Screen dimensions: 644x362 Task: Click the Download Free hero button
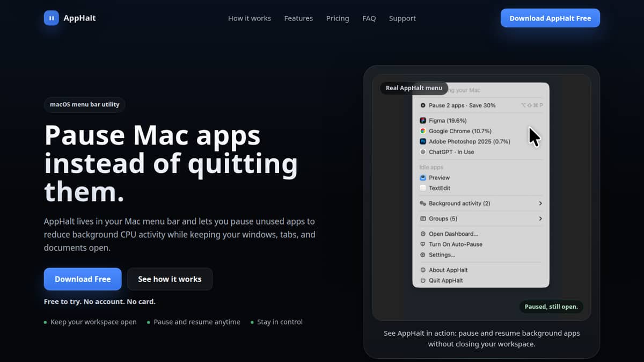click(x=83, y=279)
